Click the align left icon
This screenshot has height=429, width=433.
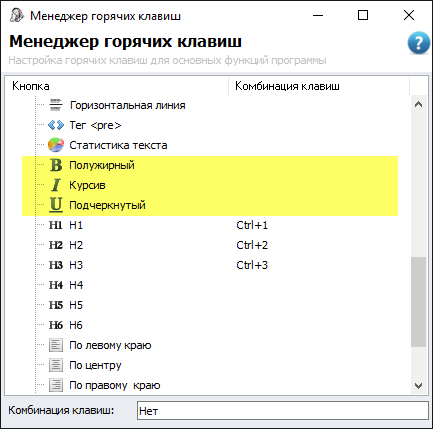point(56,345)
